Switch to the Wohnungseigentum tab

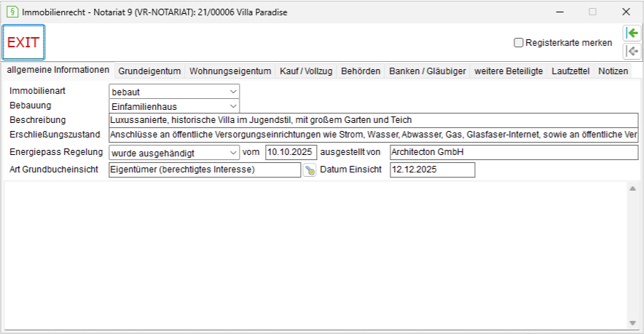(x=230, y=71)
